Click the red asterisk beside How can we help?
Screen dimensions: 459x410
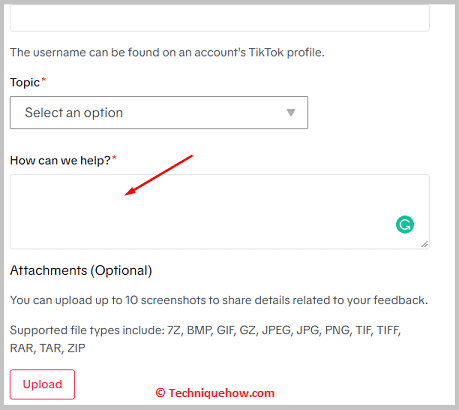pos(114,157)
